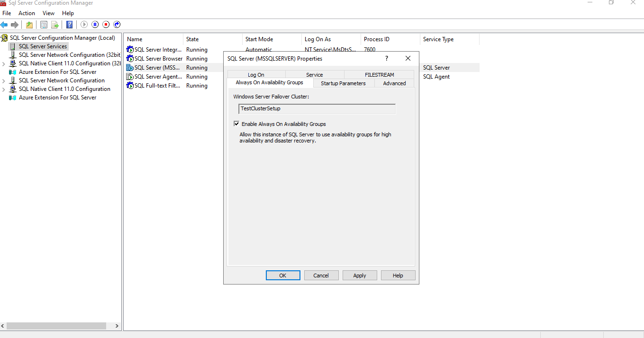The height and width of the screenshot is (338, 644).
Task: Click the 'SQL Agent' service type cell
Action: coord(436,77)
